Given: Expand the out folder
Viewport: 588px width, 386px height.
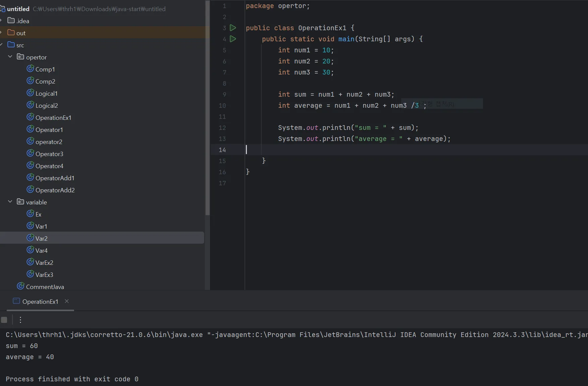Looking at the screenshot, I should pos(1,33).
